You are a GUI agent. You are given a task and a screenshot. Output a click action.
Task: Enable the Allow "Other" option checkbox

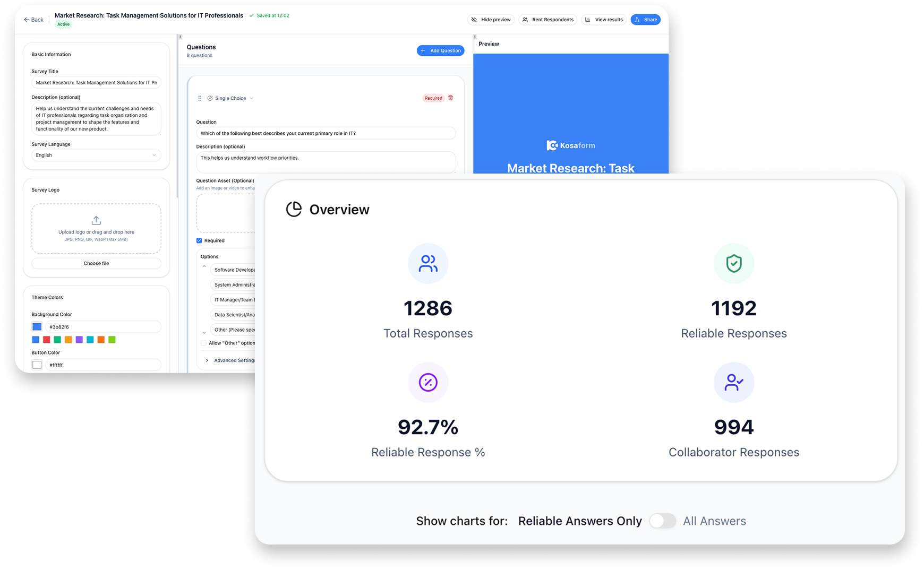[x=203, y=343]
